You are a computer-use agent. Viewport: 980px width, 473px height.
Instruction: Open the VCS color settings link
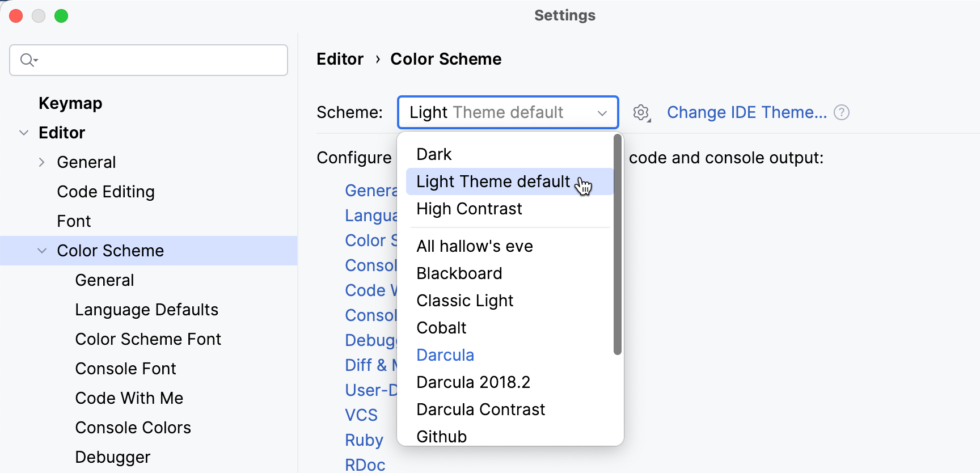(x=361, y=415)
